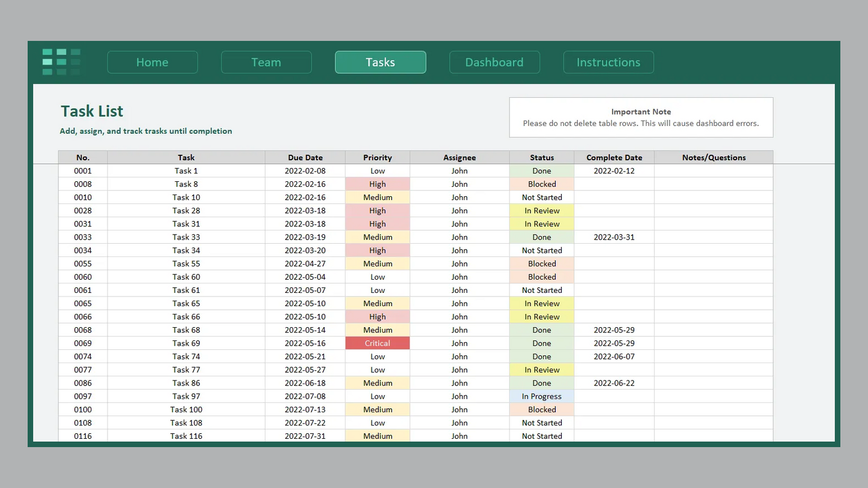The height and width of the screenshot is (488, 868).
Task: Open the Task 1 Status cell showing Done
Action: pos(541,171)
